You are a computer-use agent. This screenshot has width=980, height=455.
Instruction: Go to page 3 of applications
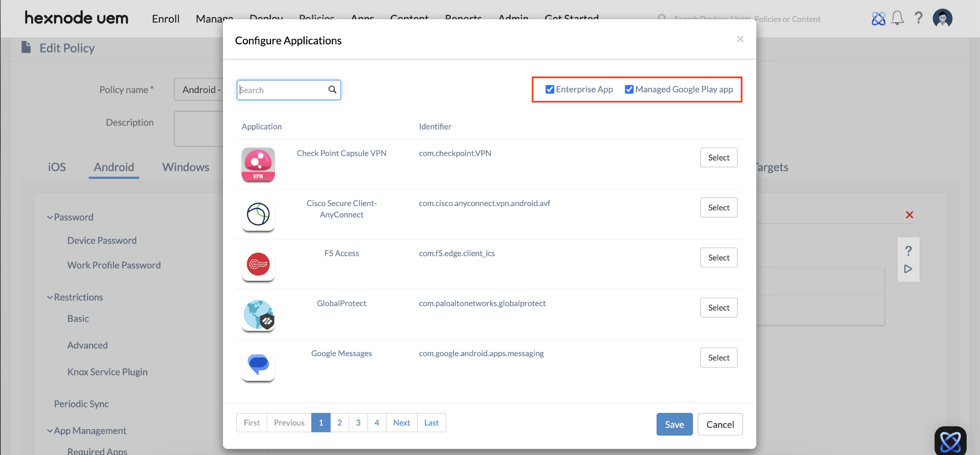(x=358, y=422)
